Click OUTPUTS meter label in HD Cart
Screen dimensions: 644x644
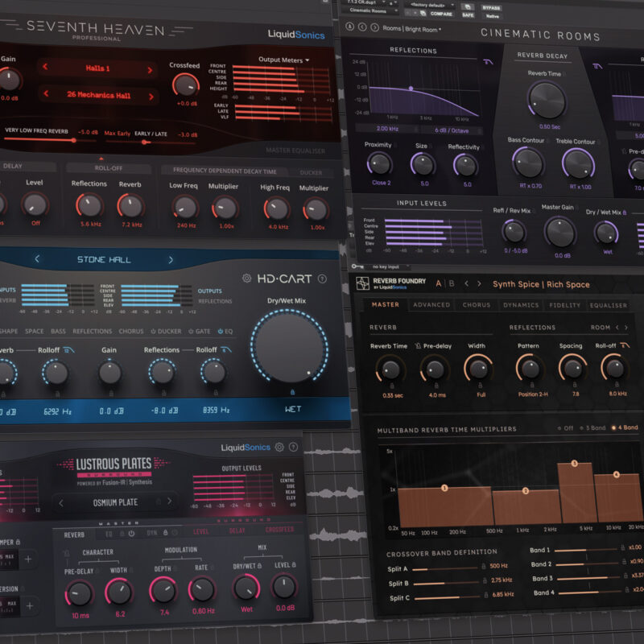click(x=210, y=291)
